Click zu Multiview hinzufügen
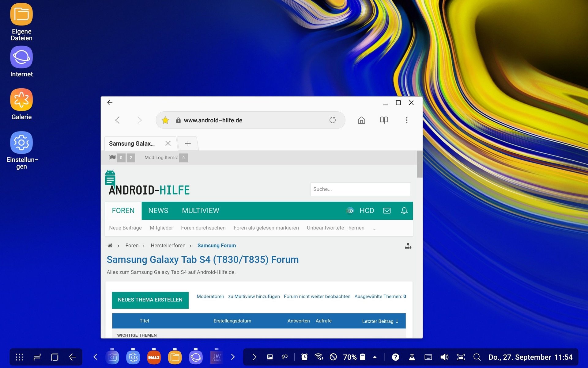The image size is (588, 368). [254, 296]
